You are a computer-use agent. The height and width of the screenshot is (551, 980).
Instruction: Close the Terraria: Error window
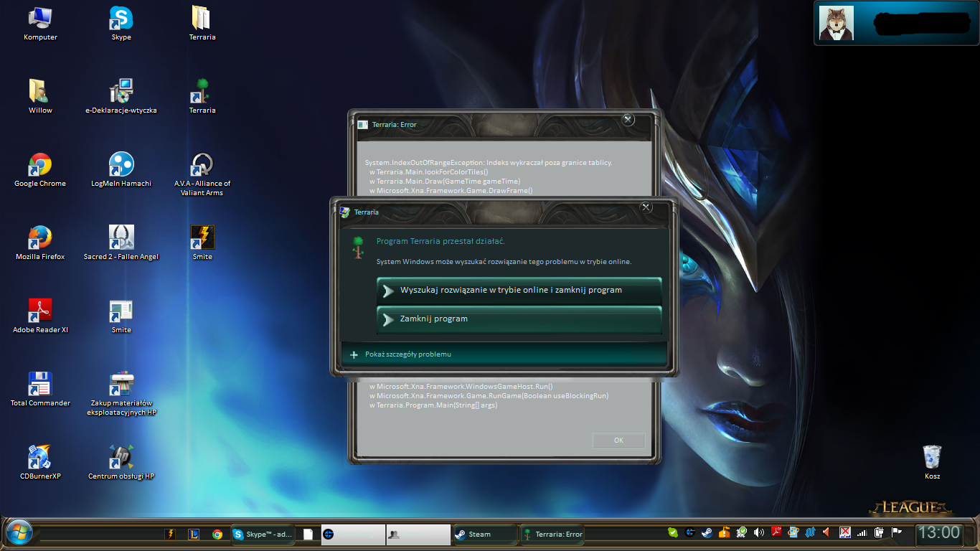click(628, 119)
